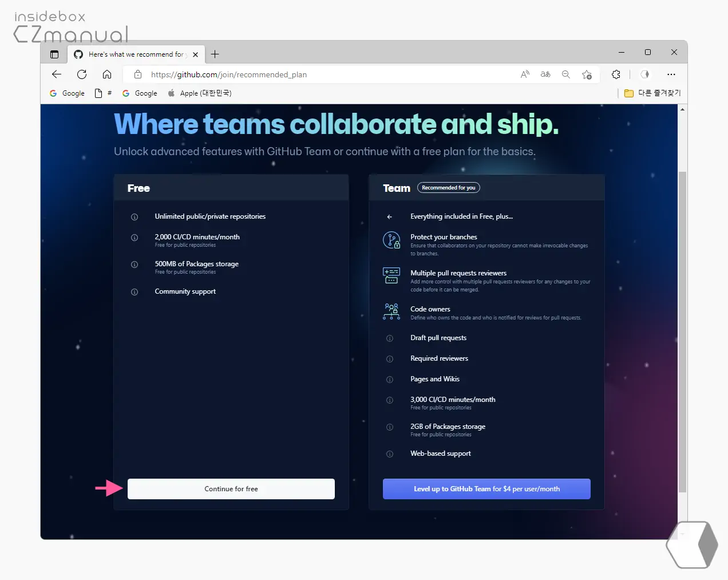Click the "Unlimited public/private repositories" text

(210, 216)
